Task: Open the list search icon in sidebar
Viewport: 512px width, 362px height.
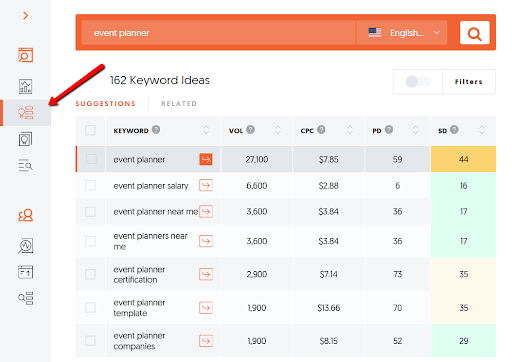Action: [x=25, y=166]
